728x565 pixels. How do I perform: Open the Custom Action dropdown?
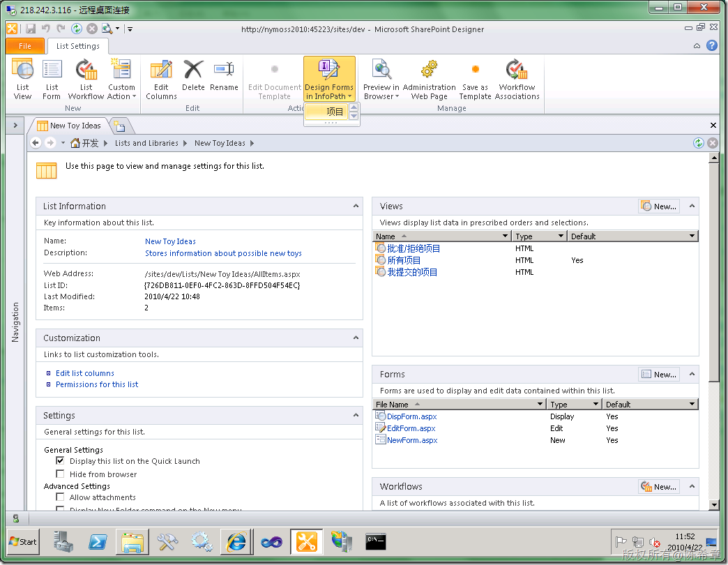coord(121,80)
